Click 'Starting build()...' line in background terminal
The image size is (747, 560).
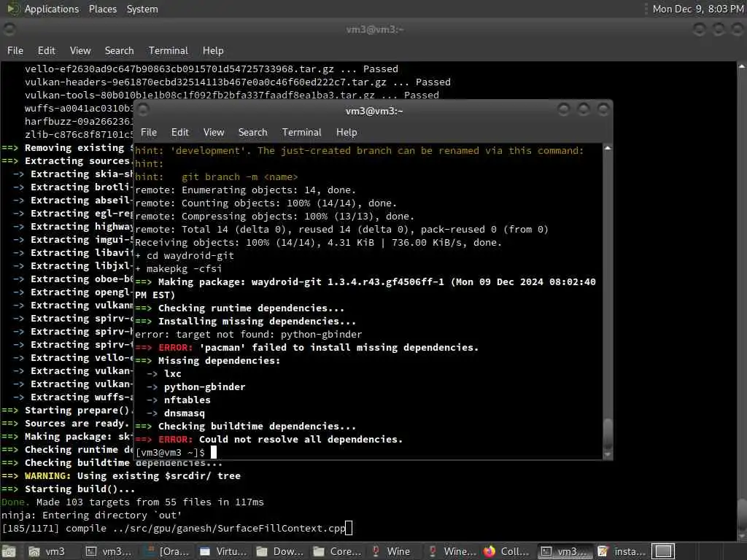pos(68,489)
